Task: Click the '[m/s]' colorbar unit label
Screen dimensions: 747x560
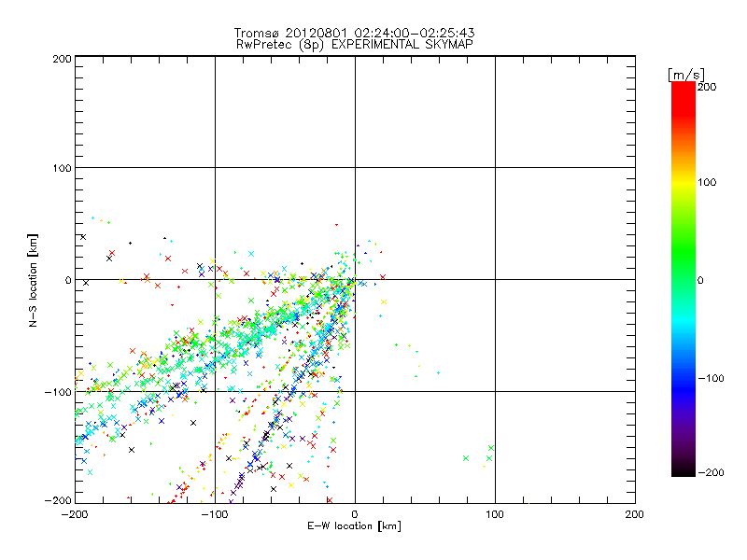Action: pos(686,75)
